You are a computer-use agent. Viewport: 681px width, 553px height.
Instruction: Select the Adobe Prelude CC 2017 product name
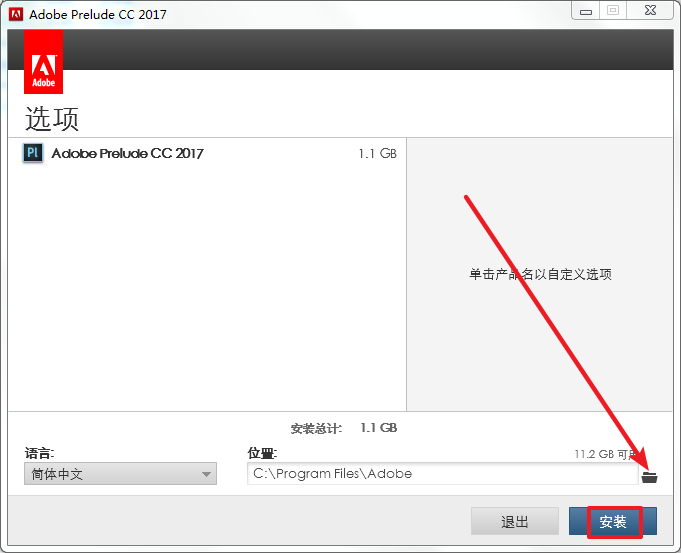(127, 153)
